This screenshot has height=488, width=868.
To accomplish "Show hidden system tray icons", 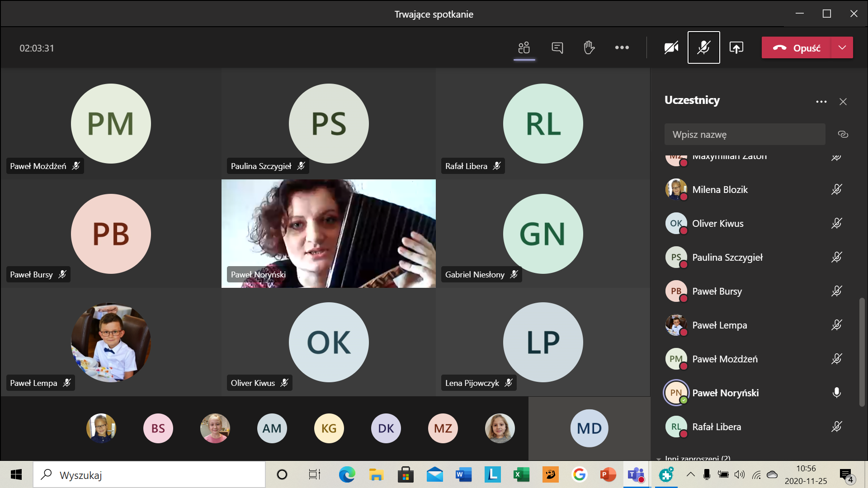I will pos(690,474).
